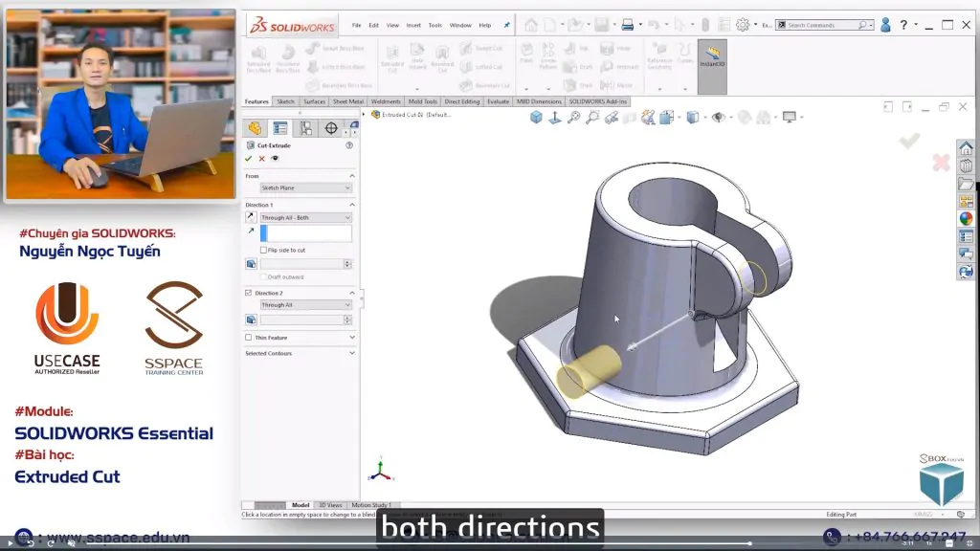
Task: Reverse Direction 1 arrow button
Action: 251,217
